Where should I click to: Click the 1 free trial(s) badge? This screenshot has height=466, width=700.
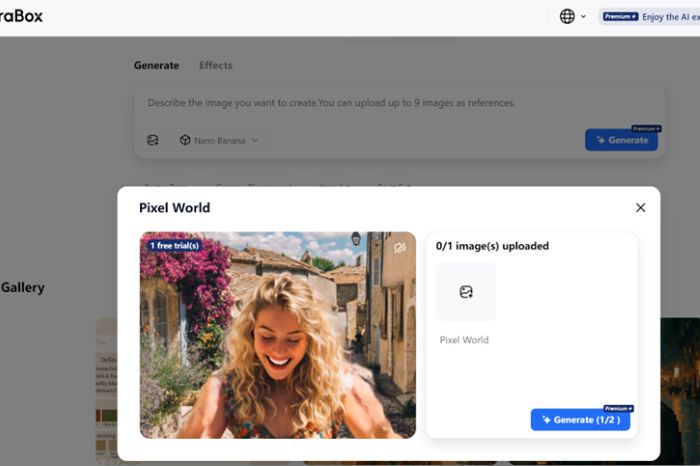(174, 245)
